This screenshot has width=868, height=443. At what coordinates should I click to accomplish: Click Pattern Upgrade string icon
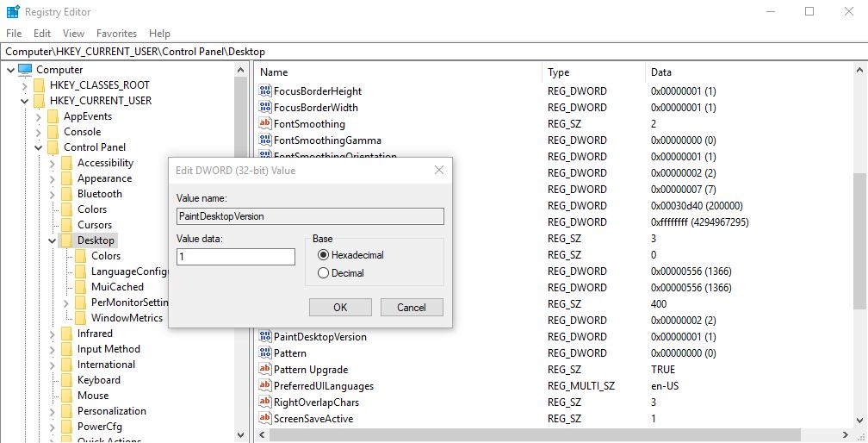[265, 370]
